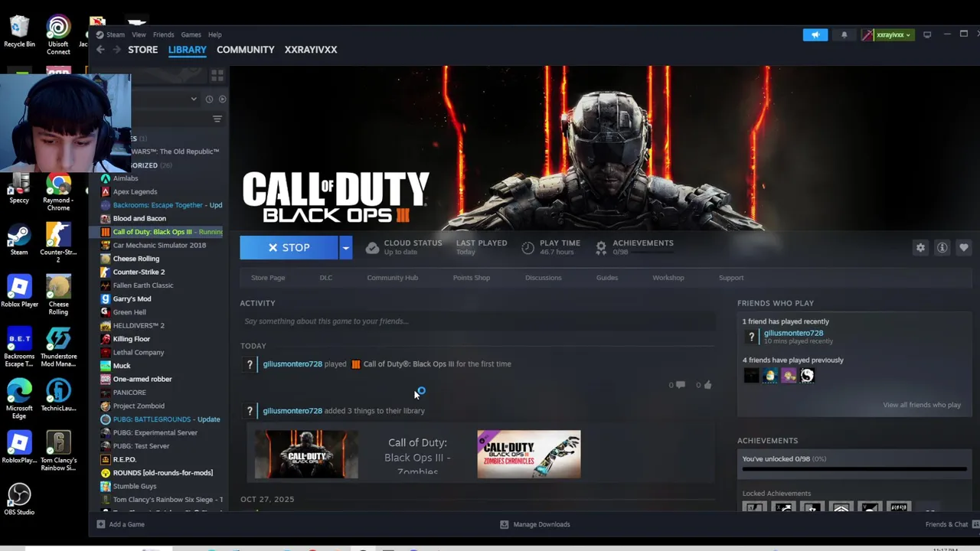This screenshot has height=551, width=980.
Task: Go to the STORE tab
Action: 142,50
